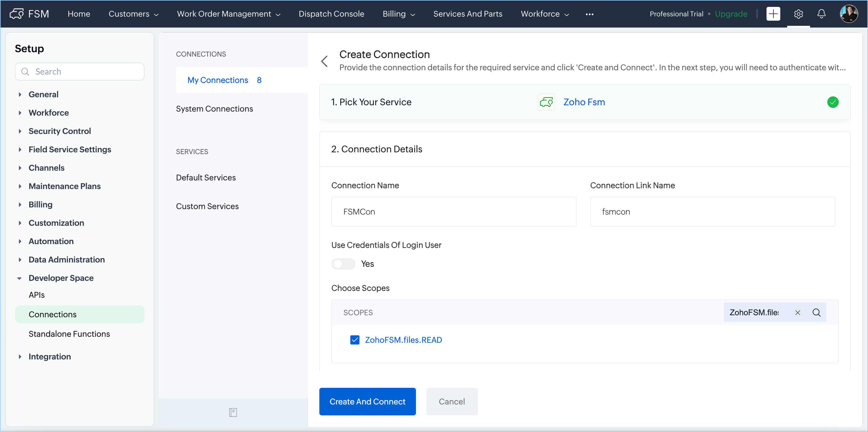This screenshot has width=868, height=432.
Task: Collapse the Developer Space section
Action: [61, 278]
